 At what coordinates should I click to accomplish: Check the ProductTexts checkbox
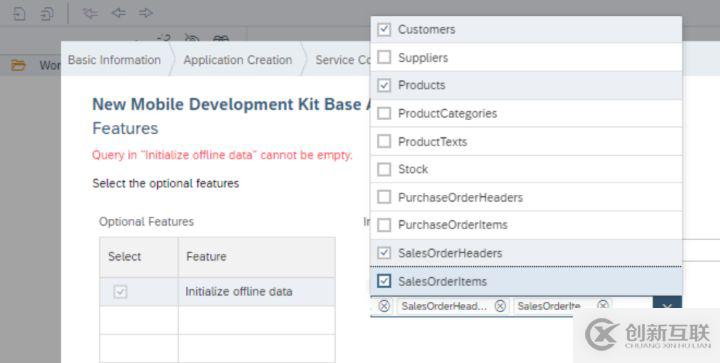[x=384, y=141]
